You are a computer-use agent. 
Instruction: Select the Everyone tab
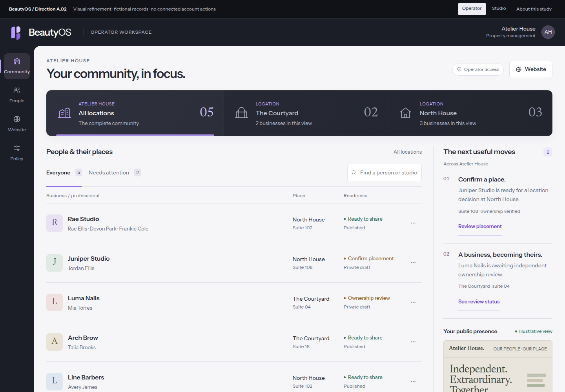click(x=64, y=173)
